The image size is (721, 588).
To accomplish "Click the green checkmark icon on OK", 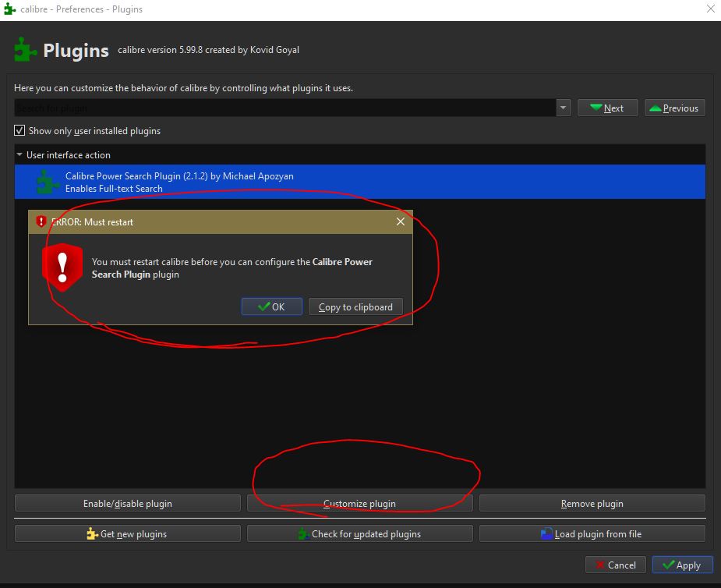I will pyautogui.click(x=264, y=306).
